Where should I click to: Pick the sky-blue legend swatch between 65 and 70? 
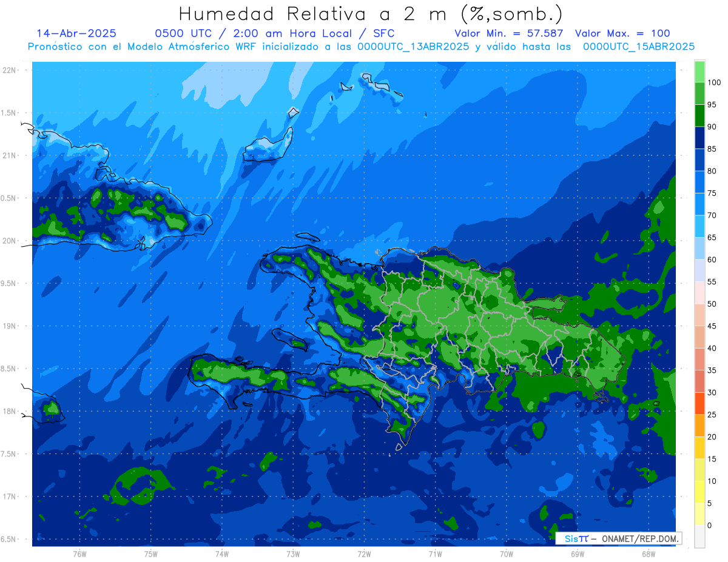pyautogui.click(x=699, y=227)
